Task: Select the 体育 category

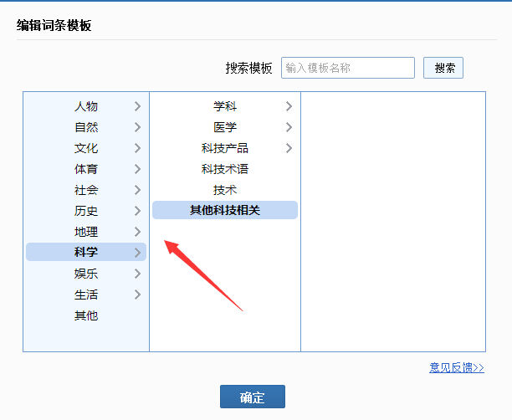Action: tap(86, 169)
